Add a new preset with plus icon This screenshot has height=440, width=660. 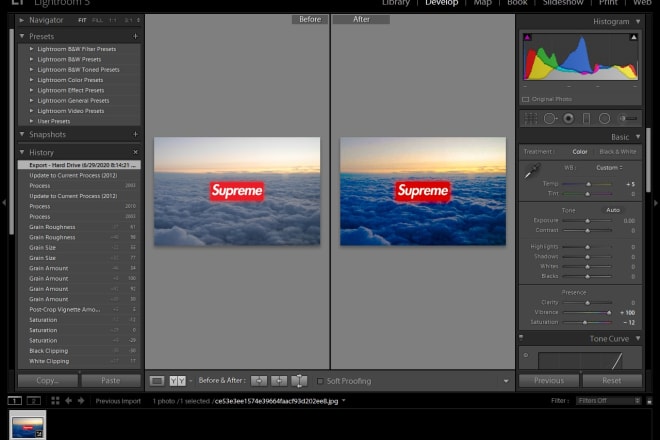pyautogui.click(x=135, y=37)
